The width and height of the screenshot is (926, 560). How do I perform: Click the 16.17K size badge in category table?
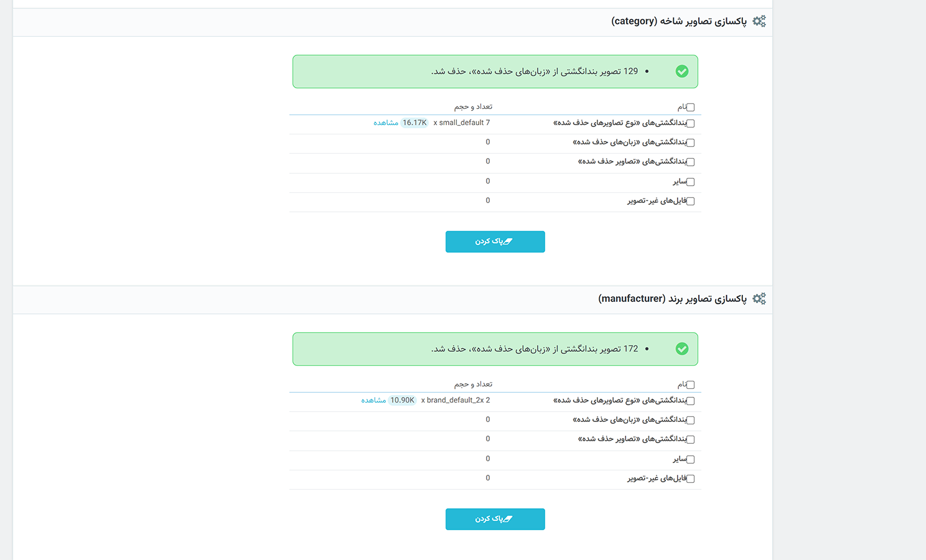pyautogui.click(x=414, y=123)
